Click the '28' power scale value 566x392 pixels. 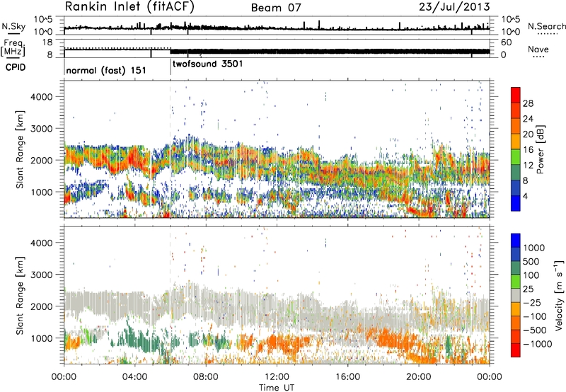click(x=528, y=103)
